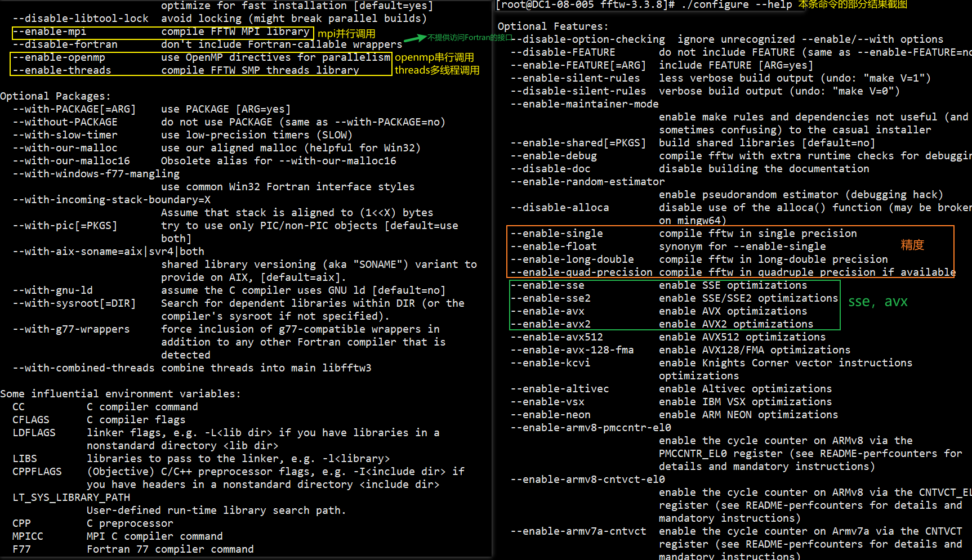The image size is (972, 560).
Task: Select the --enable-single precision line
Action: [x=556, y=233]
